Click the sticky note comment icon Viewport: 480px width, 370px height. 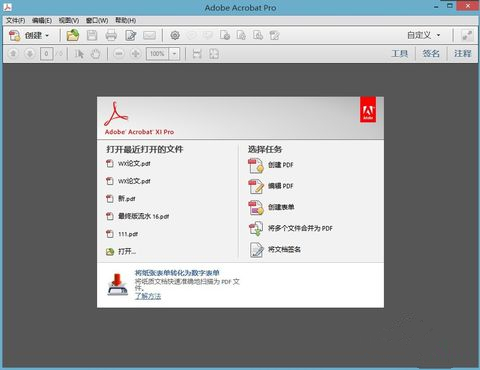pyautogui.click(x=192, y=35)
